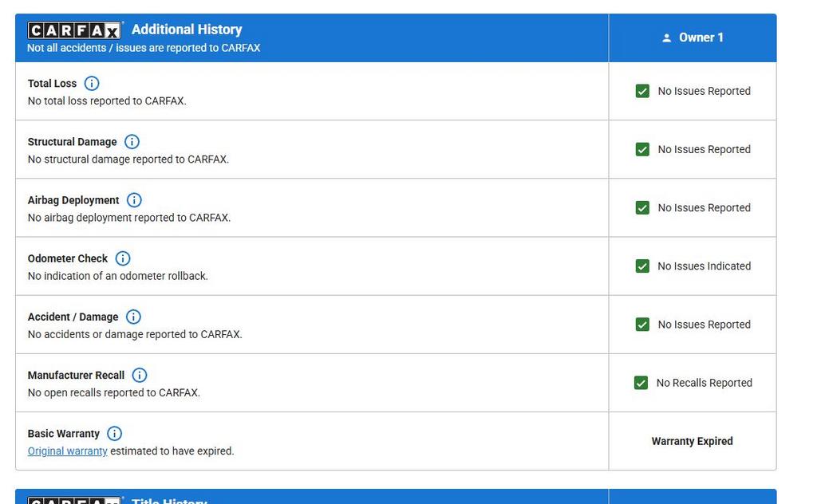Click the green check beside No Recalls Reported
This screenshot has height=504, width=817.
(x=641, y=383)
